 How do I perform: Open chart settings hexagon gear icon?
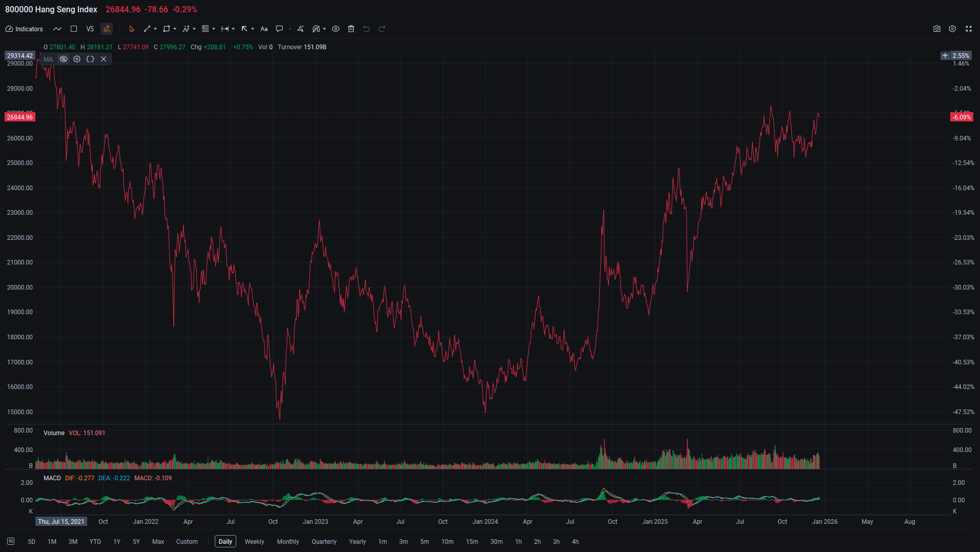(x=952, y=29)
